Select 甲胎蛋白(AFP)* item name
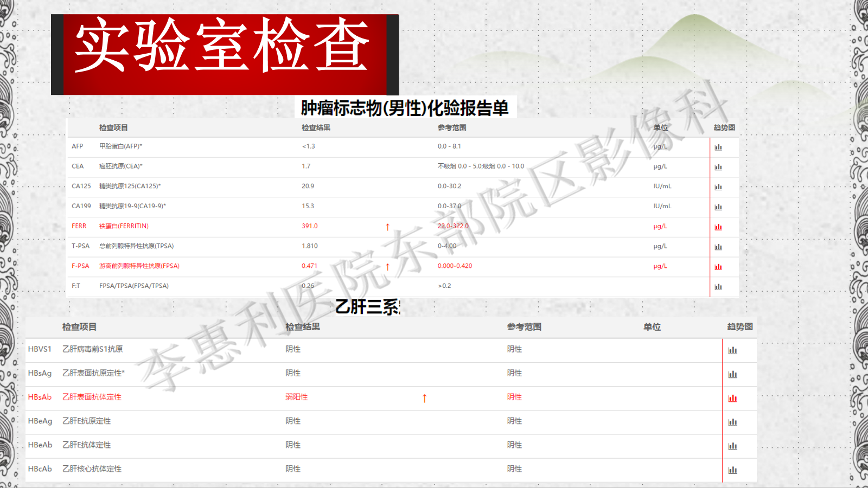The image size is (868, 488). tap(120, 146)
